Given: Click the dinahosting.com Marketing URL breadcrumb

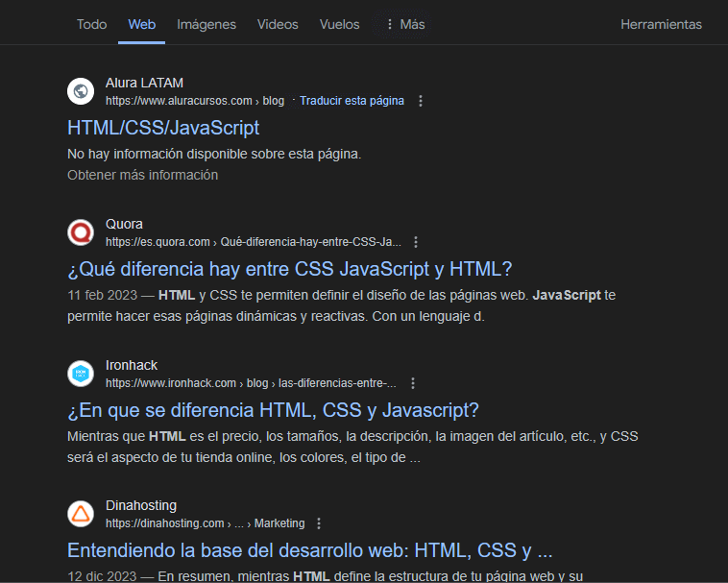Looking at the screenshot, I should point(205,523).
